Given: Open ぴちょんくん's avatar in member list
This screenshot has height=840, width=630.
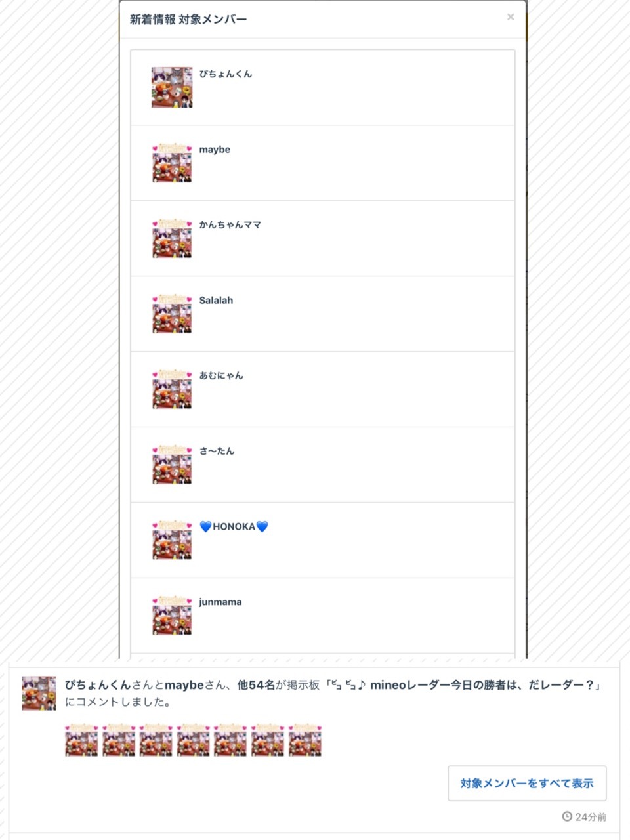Looking at the screenshot, I should (172, 87).
